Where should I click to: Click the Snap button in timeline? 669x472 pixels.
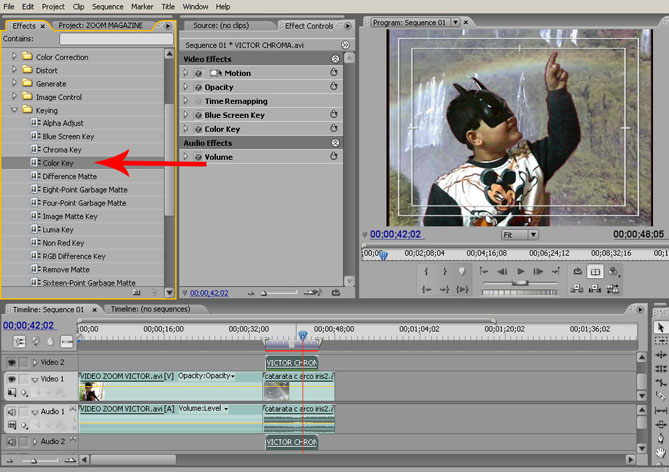[20, 342]
